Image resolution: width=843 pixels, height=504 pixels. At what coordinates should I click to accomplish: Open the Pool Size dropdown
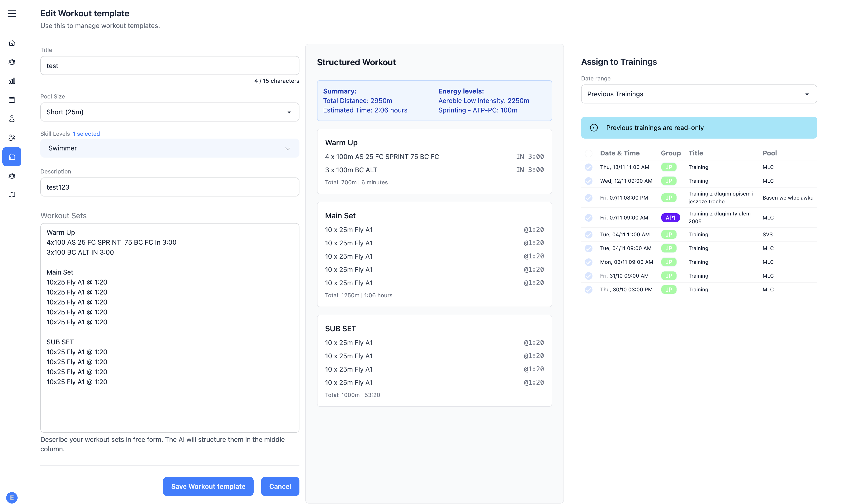(170, 112)
